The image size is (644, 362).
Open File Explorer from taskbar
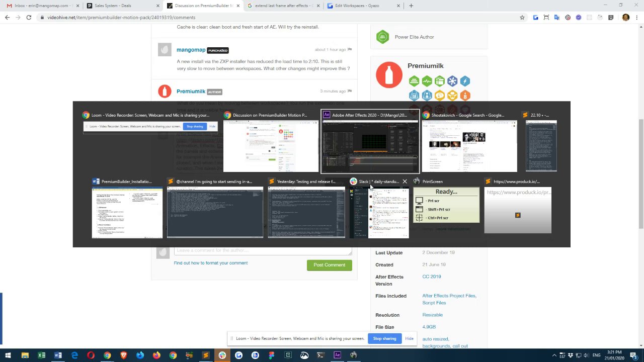pos(25,355)
